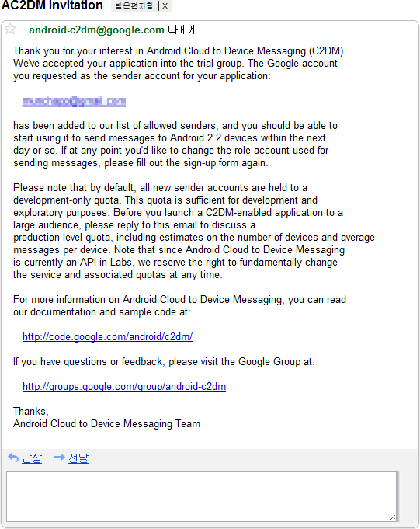Click the 답장 reply link
Screen dimensions: 420x529
pos(32,458)
